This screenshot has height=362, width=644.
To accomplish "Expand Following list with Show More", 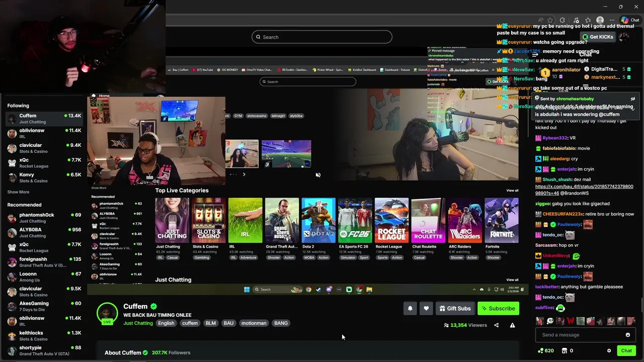I will click(18, 192).
